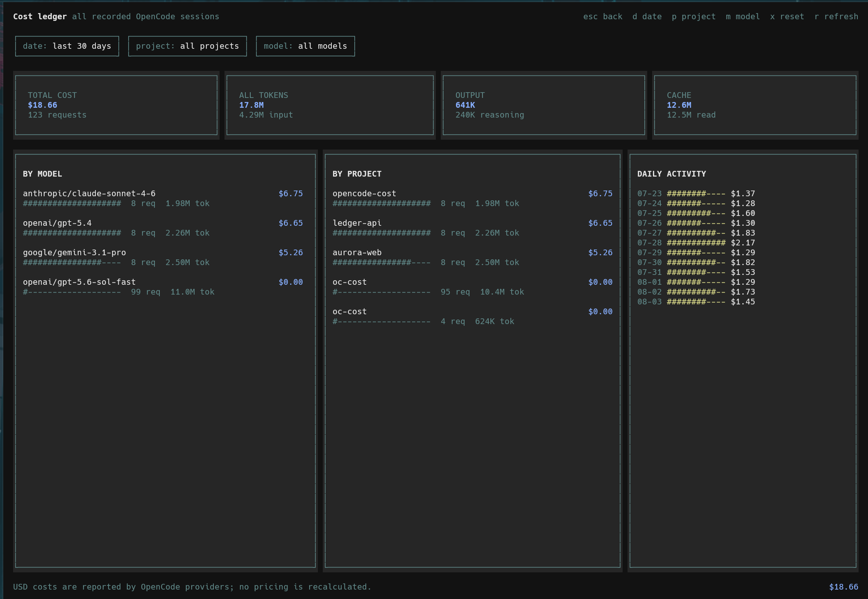The height and width of the screenshot is (599, 868).
Task: Click the 12.5M read text
Action: pyautogui.click(x=691, y=115)
